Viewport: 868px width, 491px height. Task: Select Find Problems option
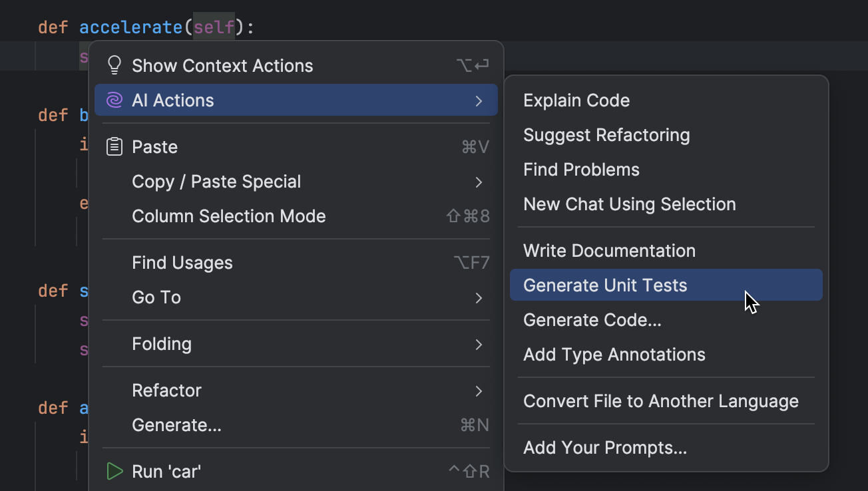click(x=581, y=170)
